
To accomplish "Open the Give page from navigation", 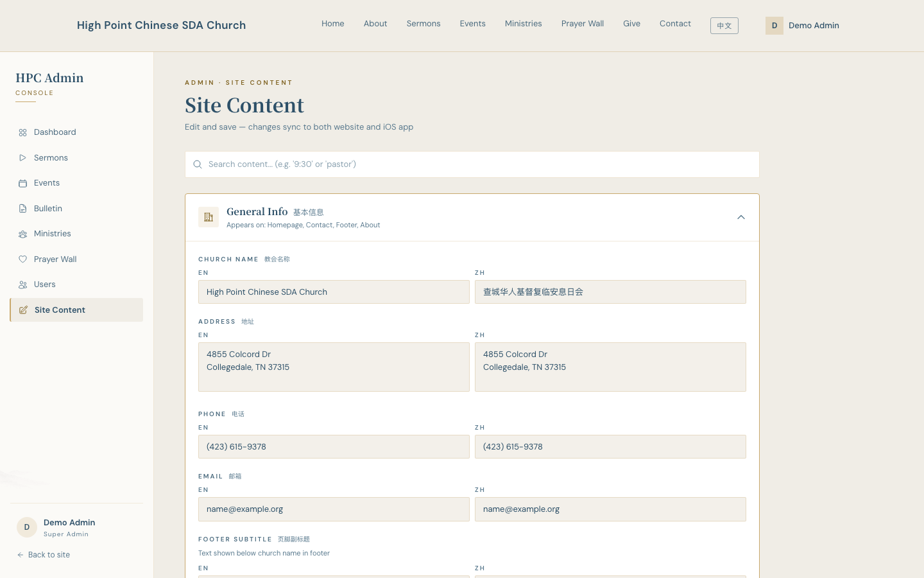I will [631, 24].
